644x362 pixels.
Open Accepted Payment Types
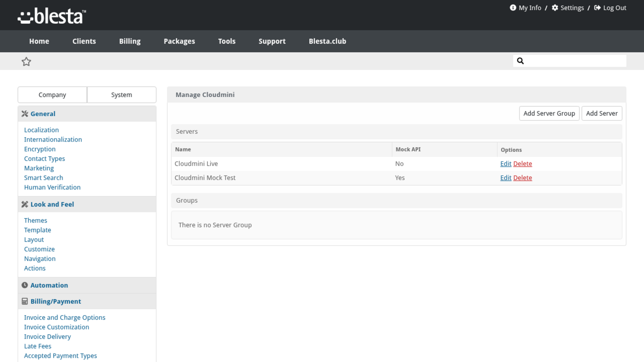pyautogui.click(x=60, y=356)
